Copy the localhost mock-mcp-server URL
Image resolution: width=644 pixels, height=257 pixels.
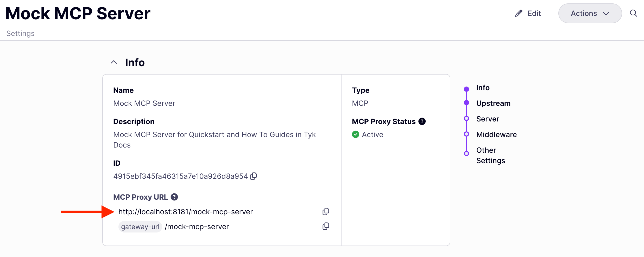[x=326, y=212]
